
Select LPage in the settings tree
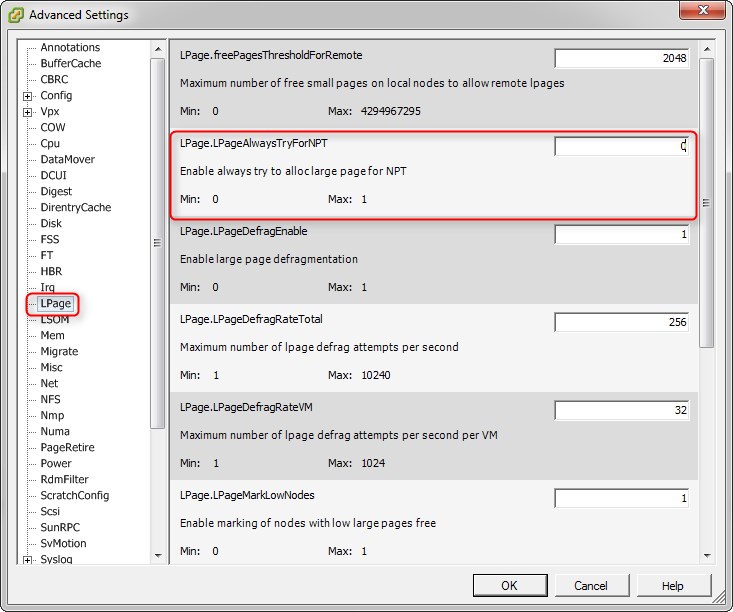click(x=55, y=304)
